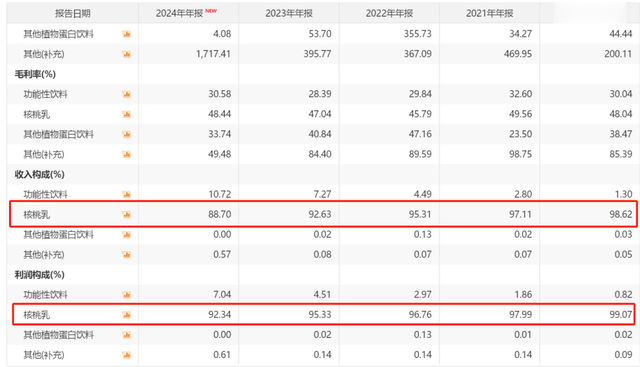Select the 2021年年报 column header
Screen dimensions: 640x367
point(490,13)
